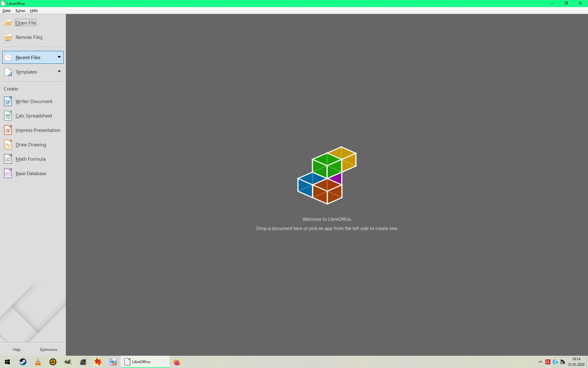Launch Steam from the taskbar
The width and height of the screenshot is (588, 368).
point(23,362)
